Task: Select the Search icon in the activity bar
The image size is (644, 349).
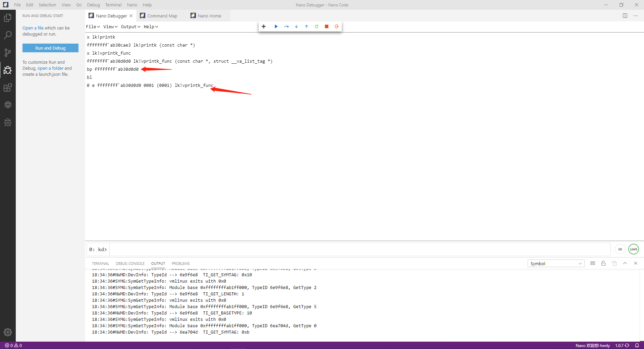Action: tap(7, 35)
